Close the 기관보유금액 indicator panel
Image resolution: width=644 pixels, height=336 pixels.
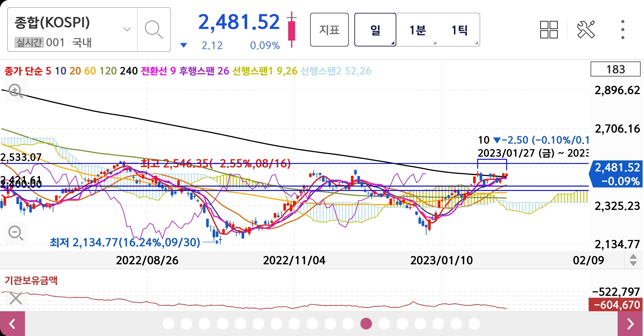[15, 298]
